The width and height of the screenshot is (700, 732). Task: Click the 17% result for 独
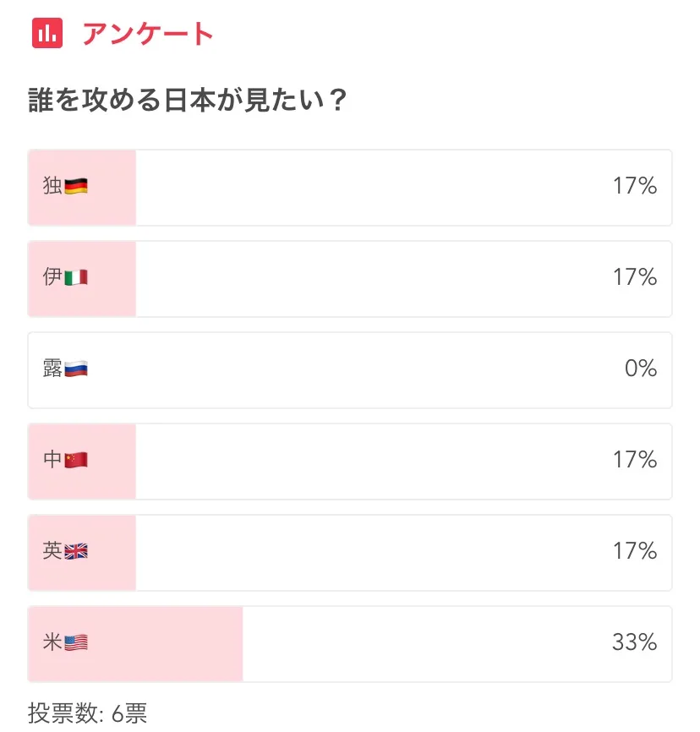click(635, 187)
